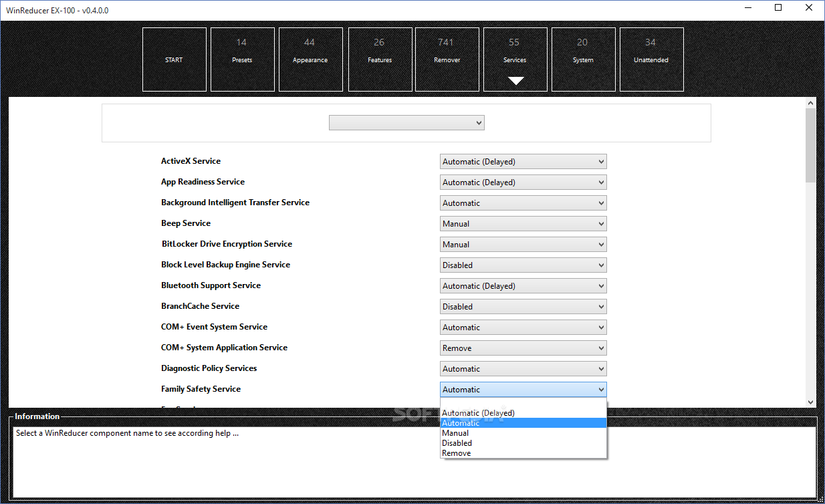Close the WinReducer EX-100 window
The image size is (825, 504).
coord(809,8)
